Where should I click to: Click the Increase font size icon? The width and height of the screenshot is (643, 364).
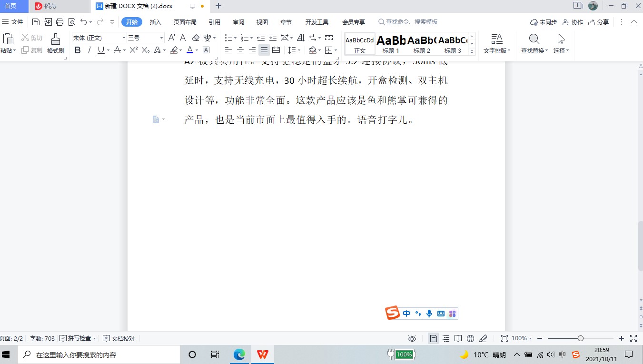[x=172, y=38]
